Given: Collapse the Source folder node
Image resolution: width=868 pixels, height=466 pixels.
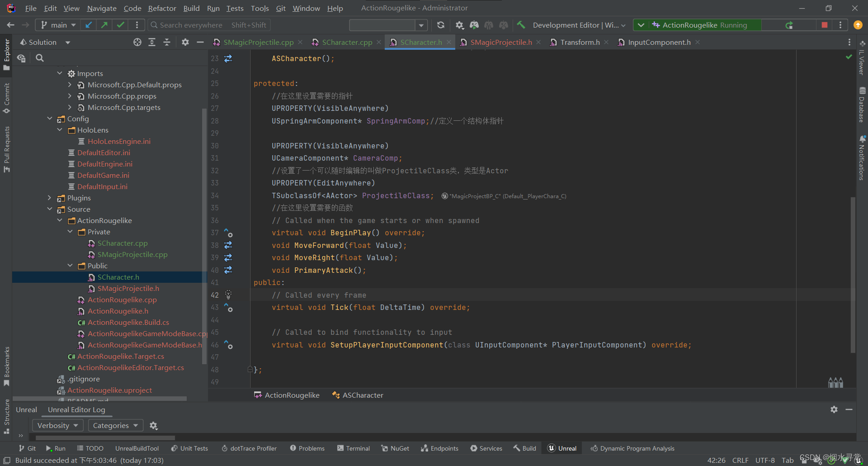Looking at the screenshot, I should click(50, 209).
